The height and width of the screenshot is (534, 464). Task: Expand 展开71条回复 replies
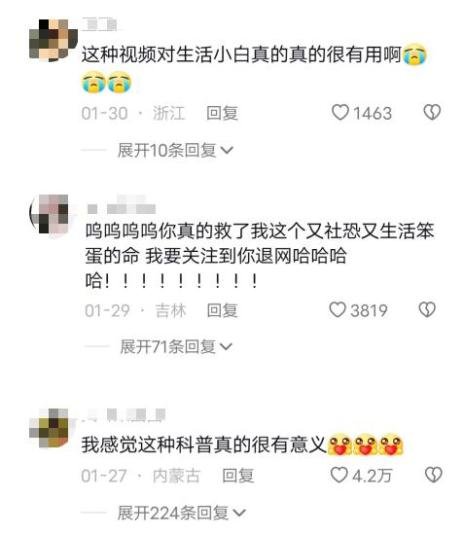(x=176, y=347)
